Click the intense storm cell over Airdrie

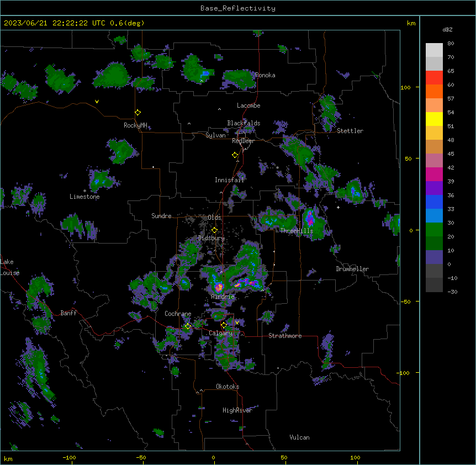point(219,287)
